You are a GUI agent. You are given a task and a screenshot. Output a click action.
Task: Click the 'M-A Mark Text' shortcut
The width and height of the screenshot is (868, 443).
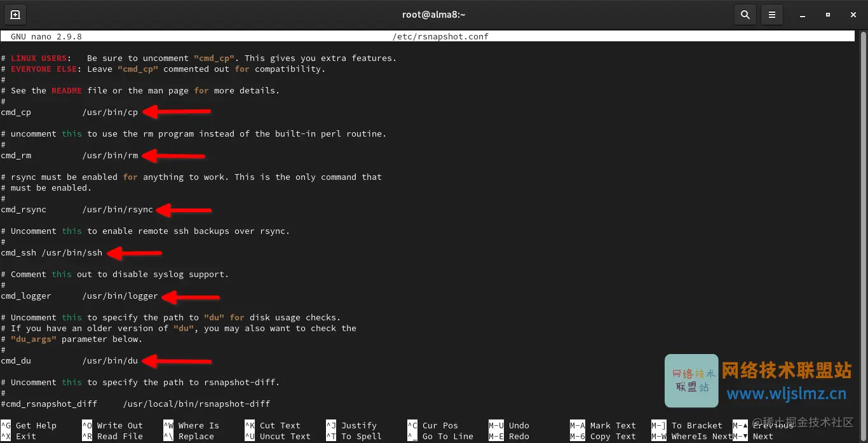tap(603, 425)
